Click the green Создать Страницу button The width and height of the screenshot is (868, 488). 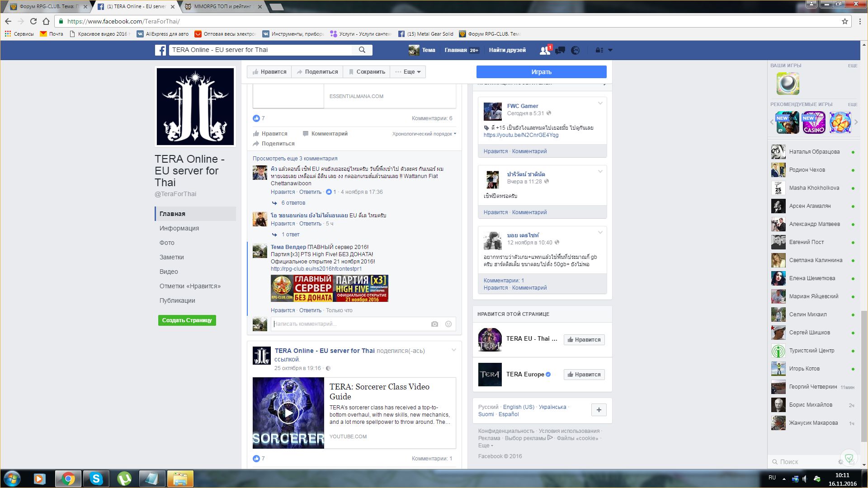(187, 320)
